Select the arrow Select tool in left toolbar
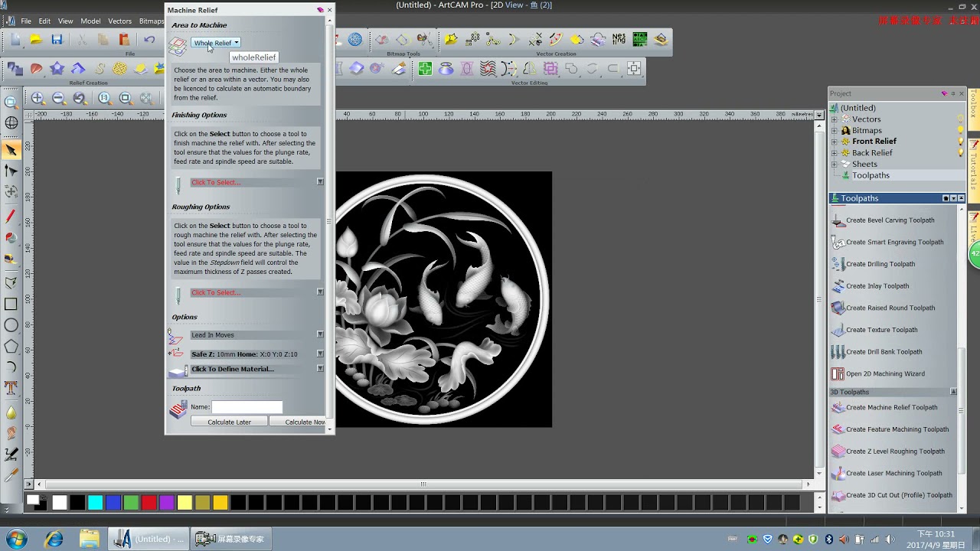The image size is (980, 551). [x=11, y=150]
